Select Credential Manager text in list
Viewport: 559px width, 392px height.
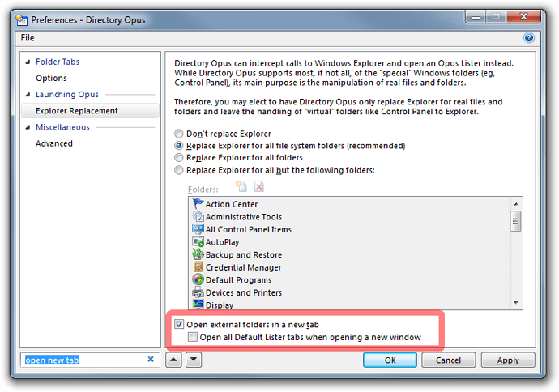click(x=244, y=267)
